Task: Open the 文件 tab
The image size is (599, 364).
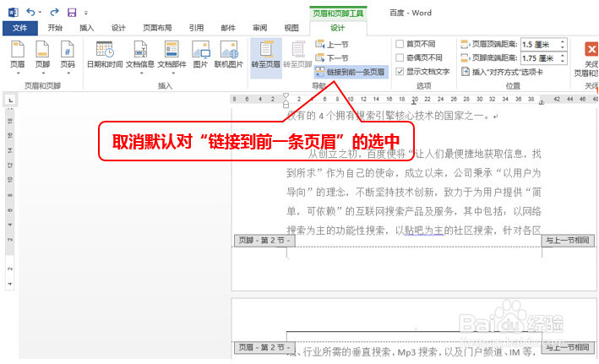Action: [x=20, y=28]
